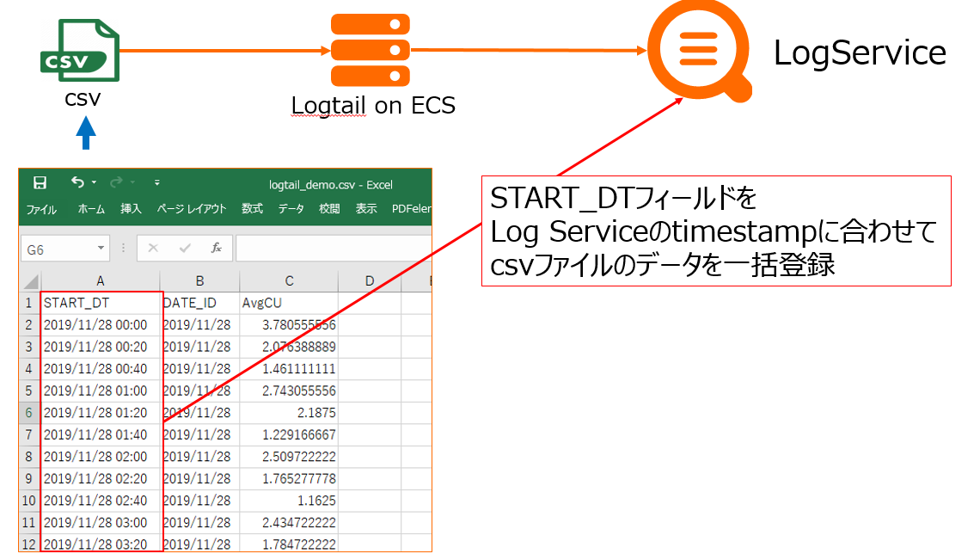Click the AvgCU header cell
This screenshot has height=560, width=980.
(289, 304)
